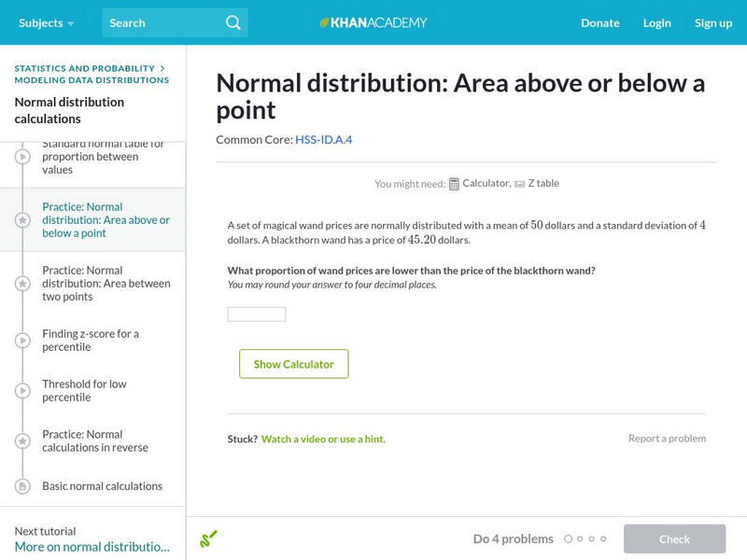Select Practice: Normal distribution Area between two points
Screen dimensions: 747x560
(x=106, y=284)
